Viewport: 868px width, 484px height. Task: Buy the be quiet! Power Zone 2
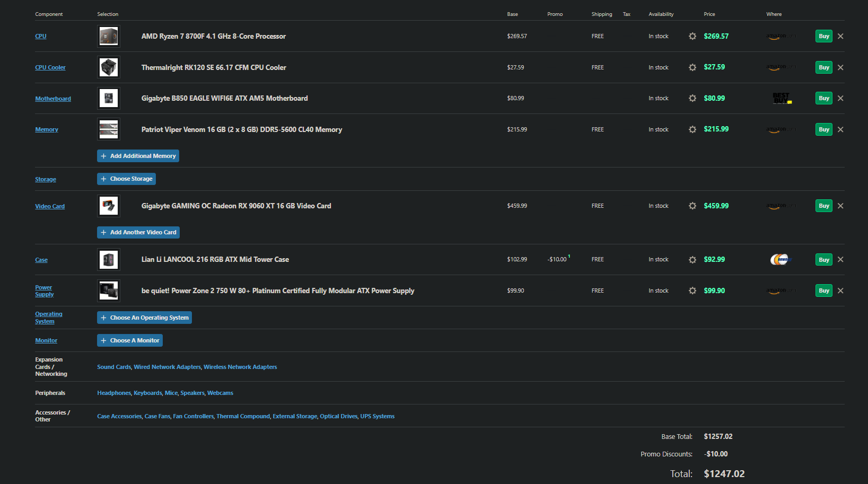click(x=823, y=291)
